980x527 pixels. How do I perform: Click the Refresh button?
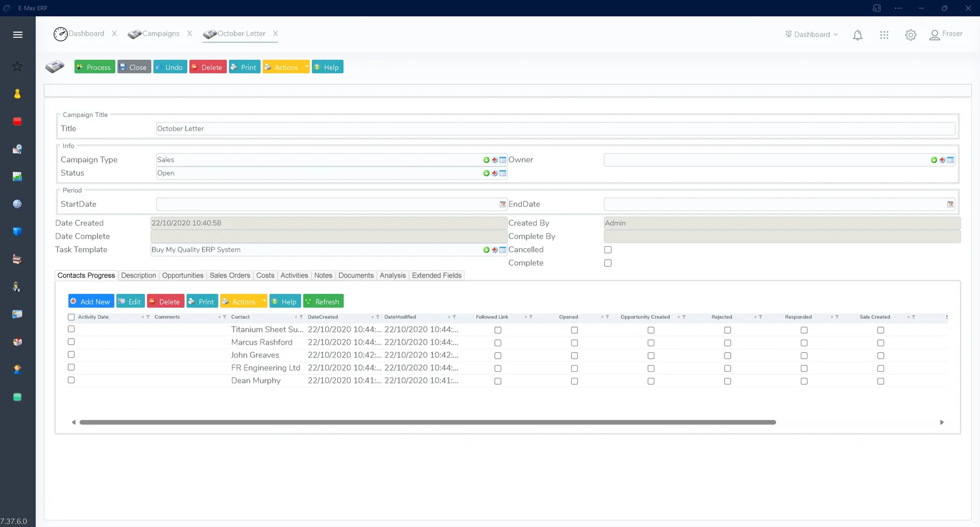(323, 301)
